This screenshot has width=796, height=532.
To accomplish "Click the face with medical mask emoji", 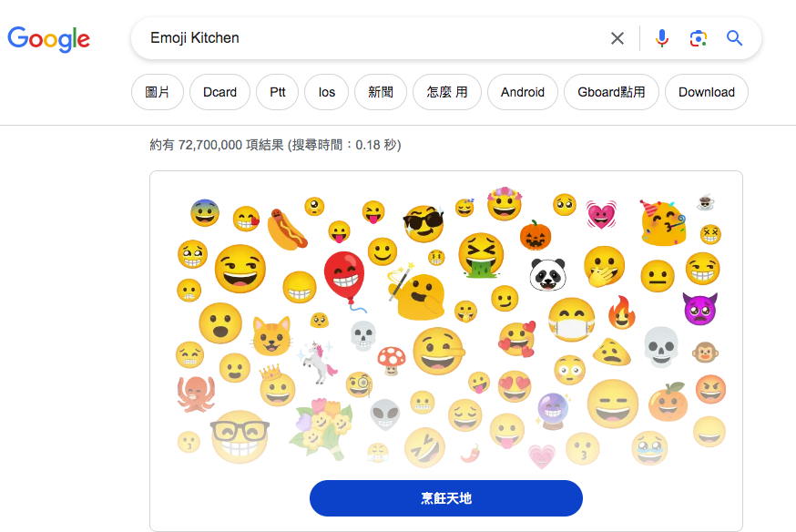I will point(572,320).
